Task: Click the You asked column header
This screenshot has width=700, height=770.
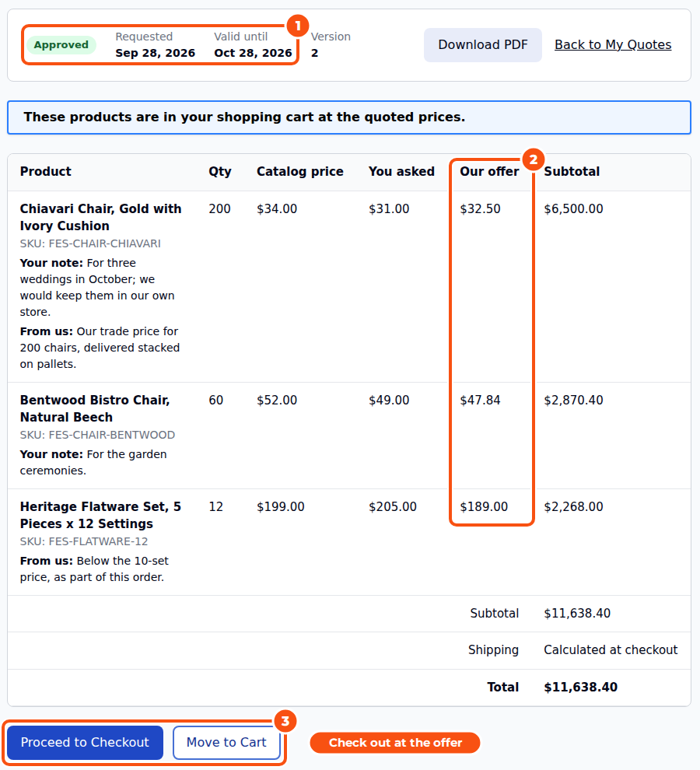Action: (x=401, y=171)
